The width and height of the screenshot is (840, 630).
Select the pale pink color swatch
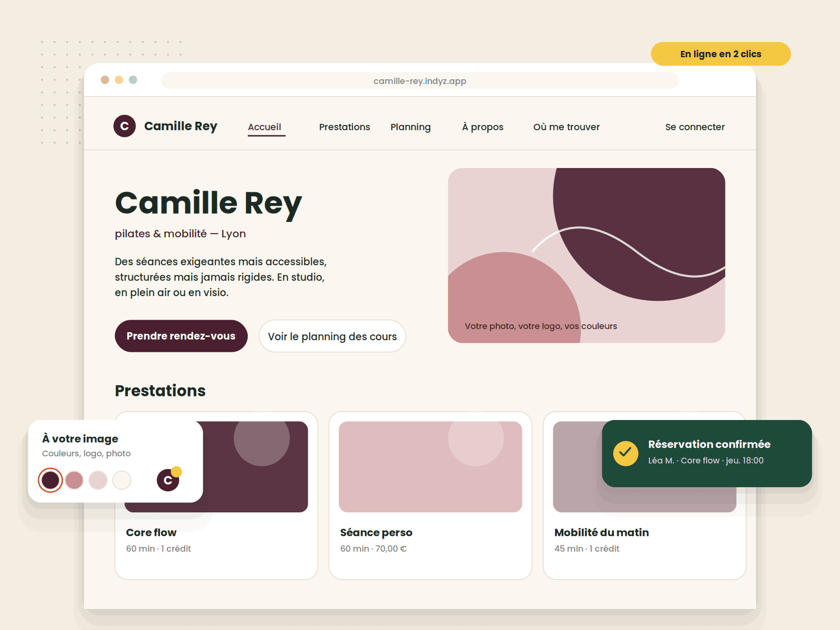coord(98,480)
